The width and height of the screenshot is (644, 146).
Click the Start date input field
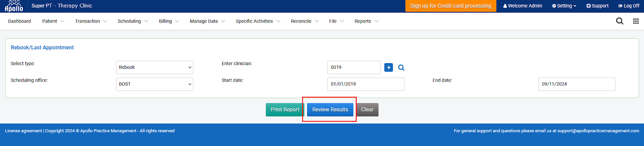click(365, 84)
